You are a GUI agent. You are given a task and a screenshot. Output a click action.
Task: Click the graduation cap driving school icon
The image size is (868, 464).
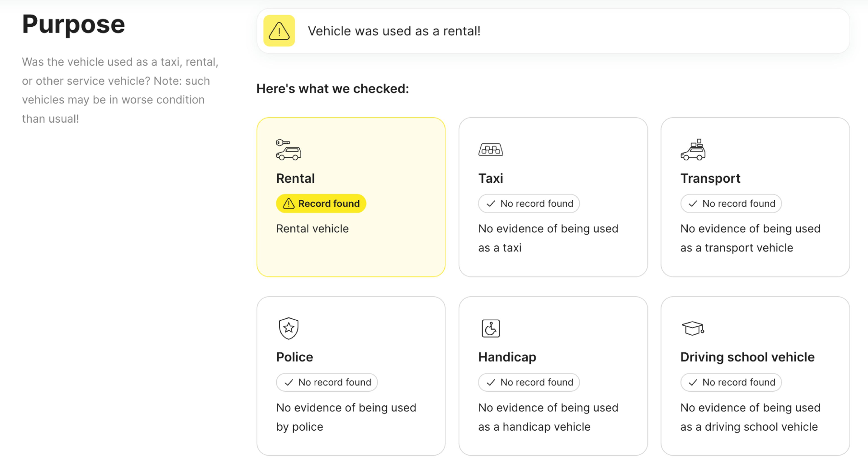tap(693, 328)
